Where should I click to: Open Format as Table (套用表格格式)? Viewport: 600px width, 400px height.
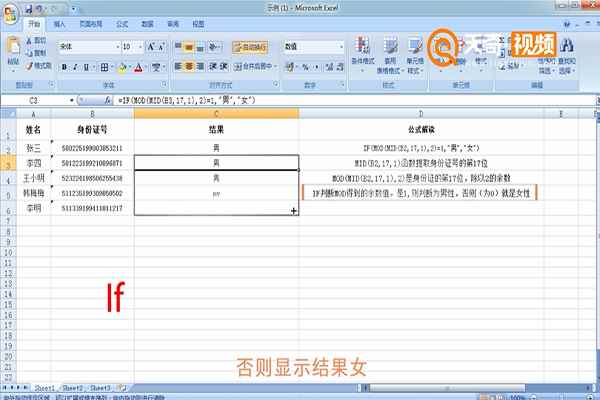[390, 55]
